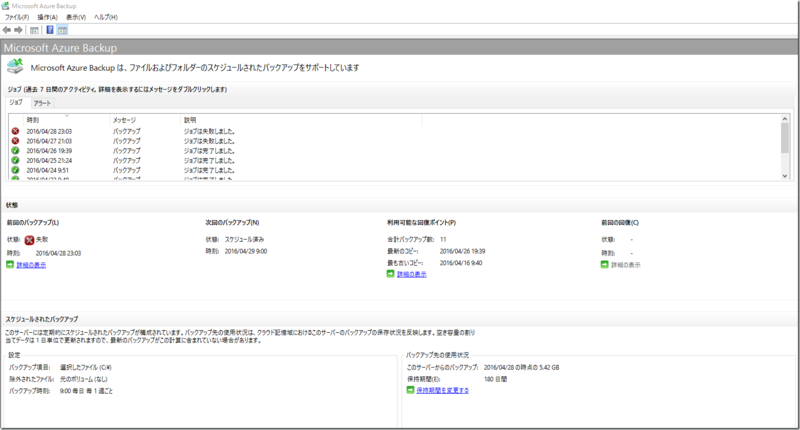The height and width of the screenshot is (430, 800).
Task: Click 保持期間を変更する link
Action: point(442,390)
